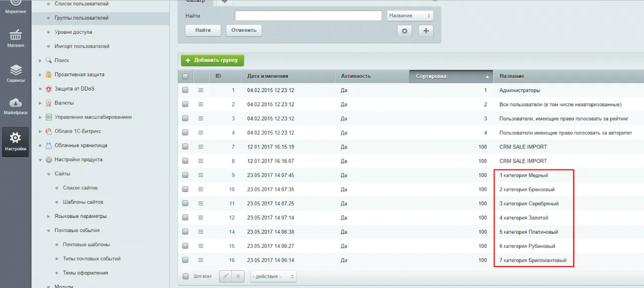Open row actions menu for Администраторы
644x288 pixels.
coord(201,90)
